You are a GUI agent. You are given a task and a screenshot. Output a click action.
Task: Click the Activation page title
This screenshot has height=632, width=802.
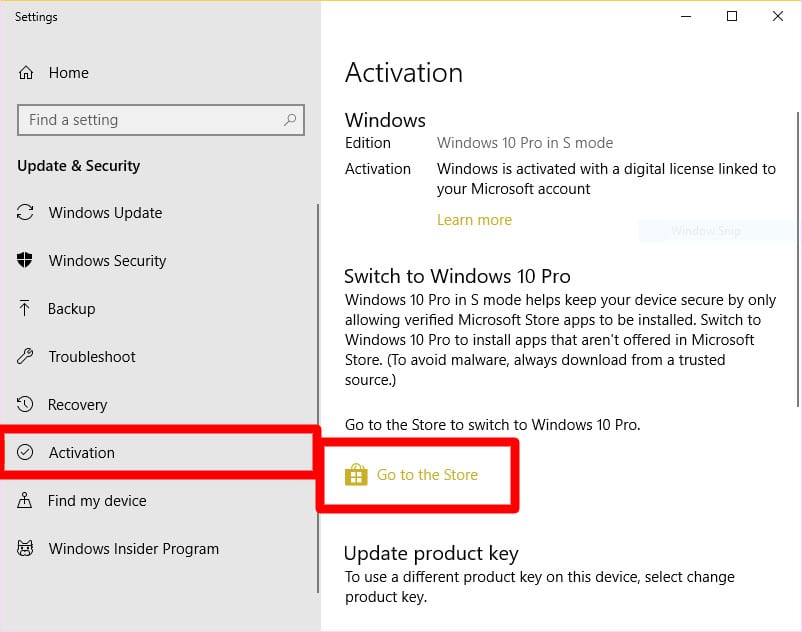[404, 73]
